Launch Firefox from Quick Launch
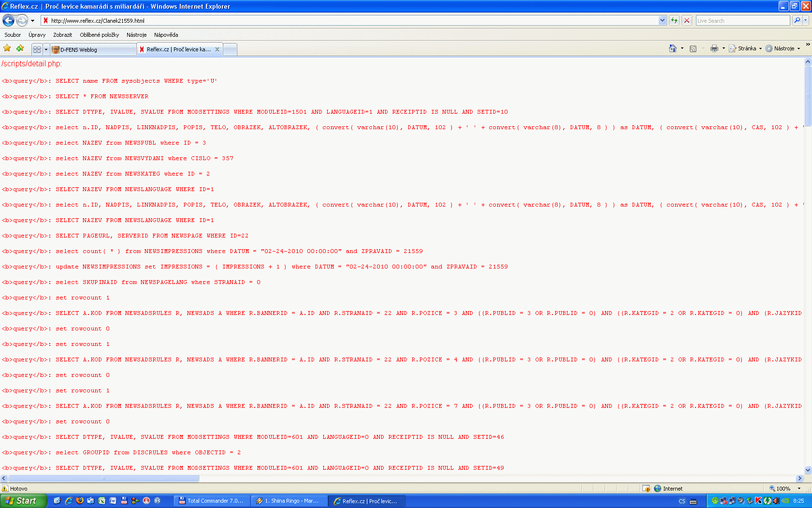The height and width of the screenshot is (508, 812). [x=80, y=501]
